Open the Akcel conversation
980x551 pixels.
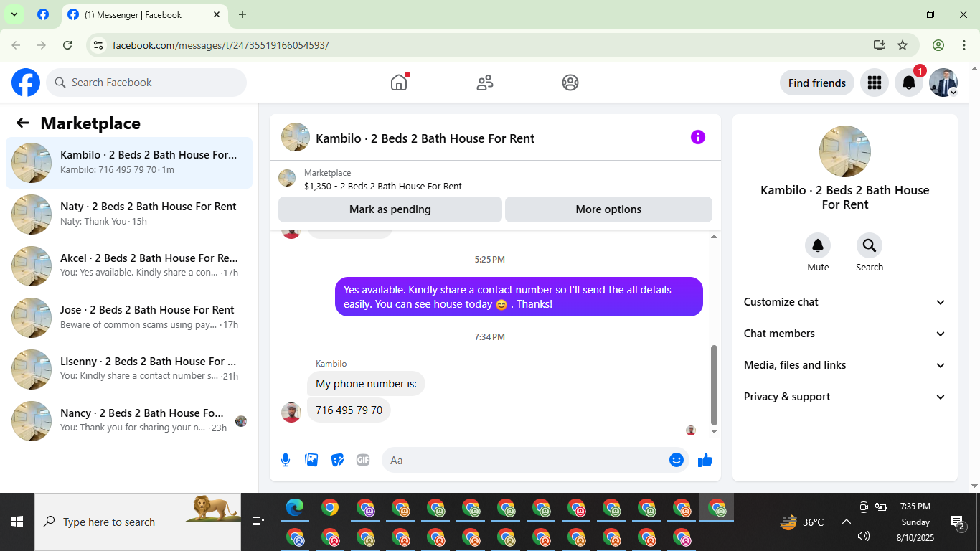pos(129,266)
